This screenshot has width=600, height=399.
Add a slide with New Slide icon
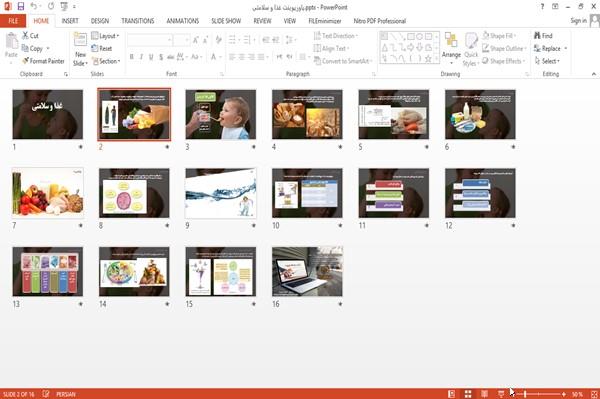click(80, 40)
